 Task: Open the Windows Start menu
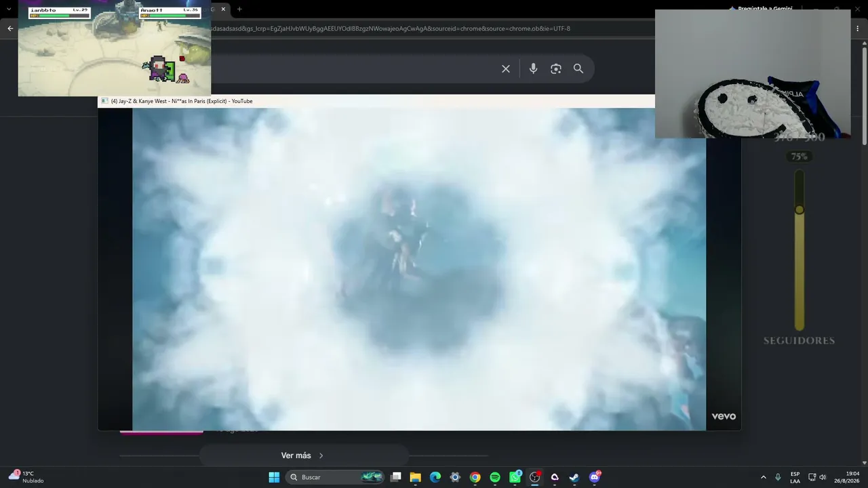coord(274,477)
